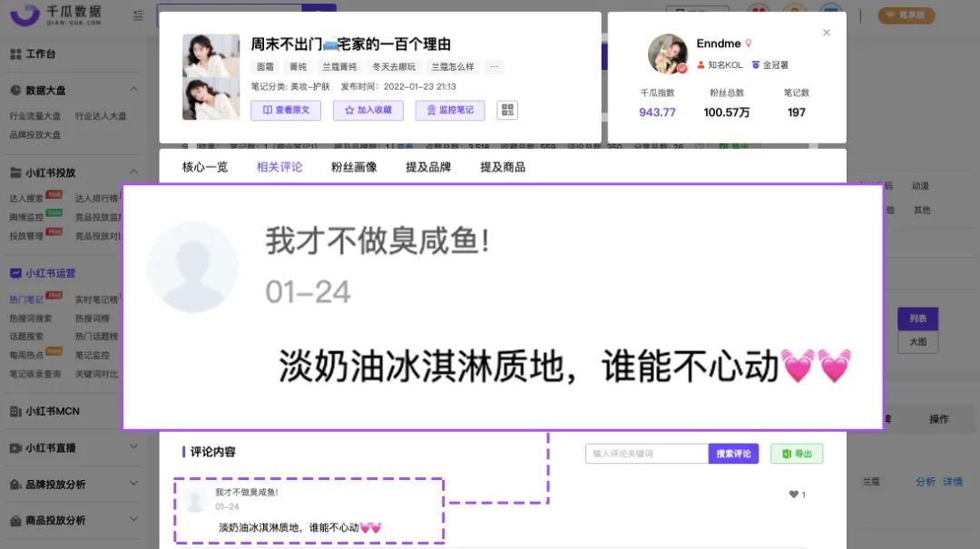Click the 查看原文 button
Image resolution: width=980 pixels, height=549 pixels.
pyautogui.click(x=284, y=110)
